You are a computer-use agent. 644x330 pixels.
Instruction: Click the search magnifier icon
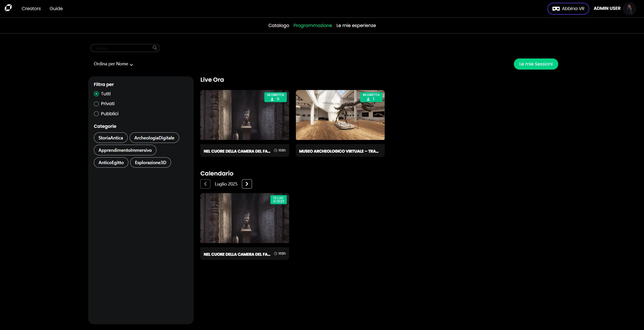155,48
